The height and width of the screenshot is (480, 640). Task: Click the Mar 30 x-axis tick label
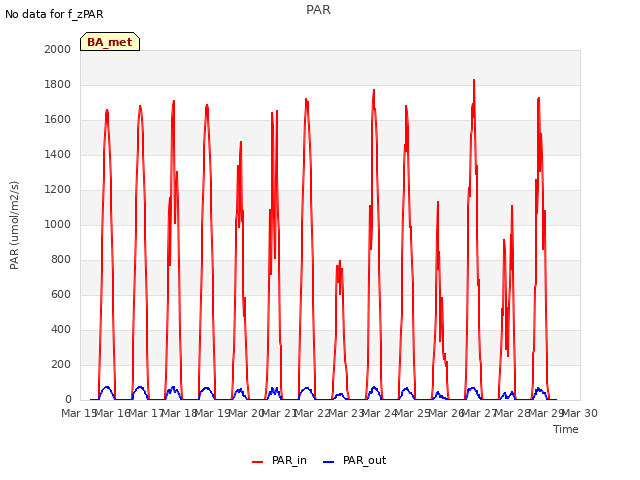[x=580, y=413]
